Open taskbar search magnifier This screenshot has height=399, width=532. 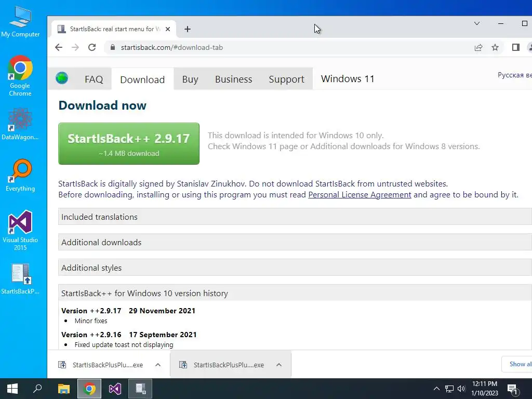(x=37, y=389)
